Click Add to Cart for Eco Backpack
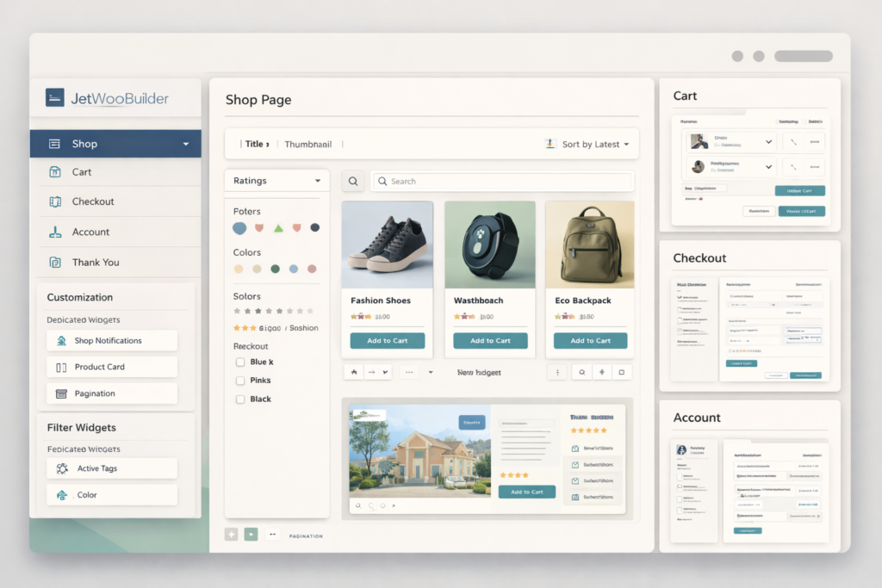This screenshot has width=882, height=588. 590,340
